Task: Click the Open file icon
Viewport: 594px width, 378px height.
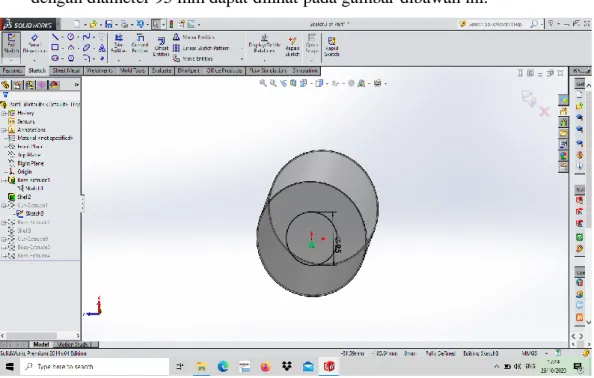Action: [93, 24]
